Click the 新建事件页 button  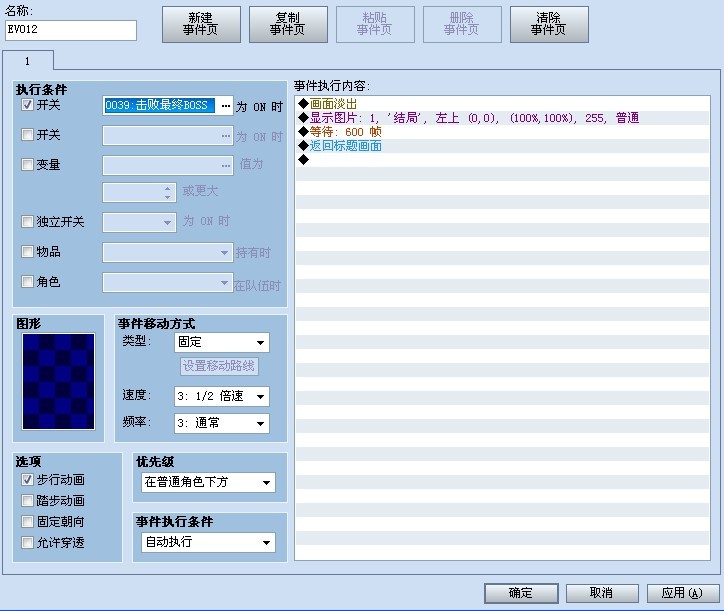[x=201, y=24]
